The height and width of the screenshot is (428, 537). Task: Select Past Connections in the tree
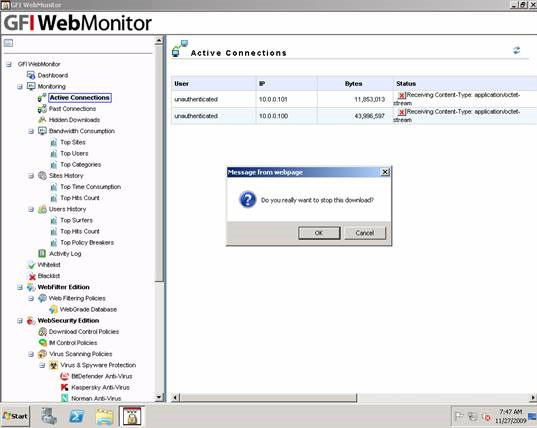coord(72,109)
